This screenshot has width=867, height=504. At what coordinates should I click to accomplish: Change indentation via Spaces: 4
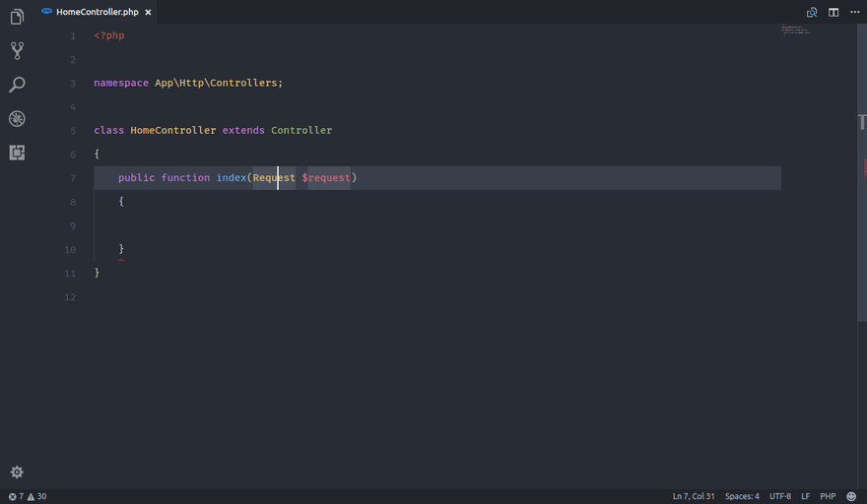click(742, 496)
